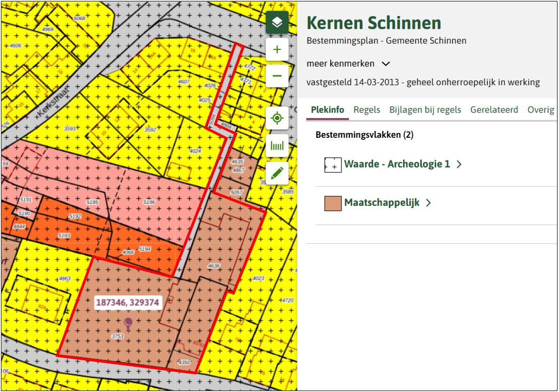This screenshot has width=559, height=392.
Task: Click parcel number 4607 on map
Action: click(184, 82)
